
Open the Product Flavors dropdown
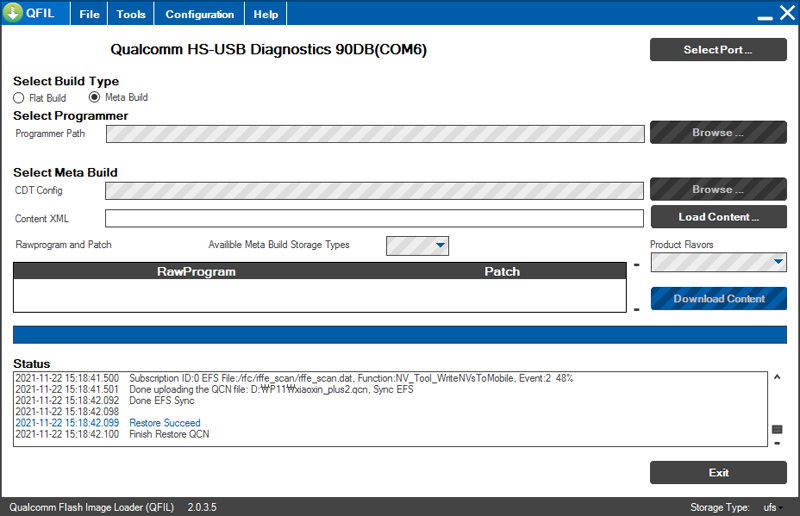[x=718, y=262]
